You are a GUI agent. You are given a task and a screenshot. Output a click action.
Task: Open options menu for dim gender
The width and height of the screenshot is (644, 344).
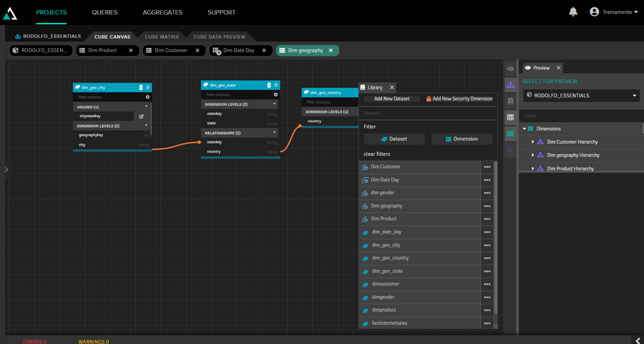click(487, 193)
